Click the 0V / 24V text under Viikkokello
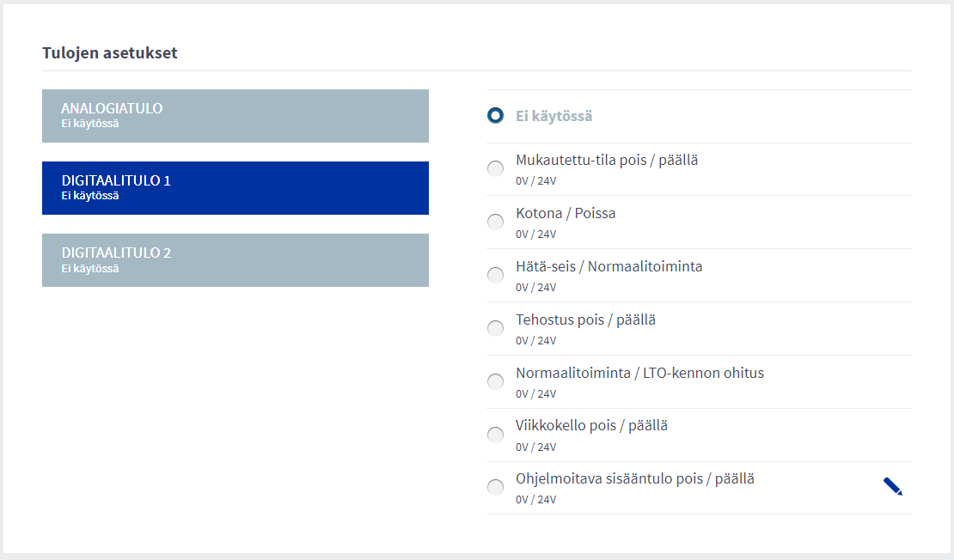This screenshot has height=560, width=954. click(535, 447)
